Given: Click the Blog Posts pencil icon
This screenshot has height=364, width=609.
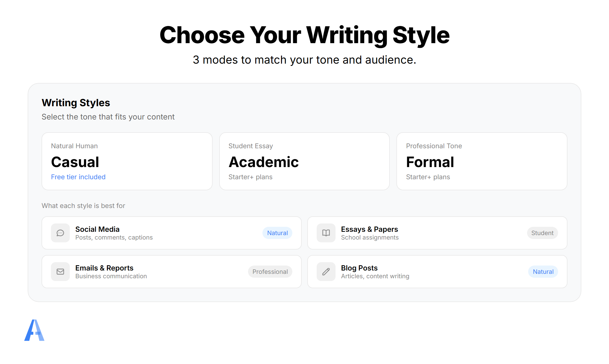Looking at the screenshot, I should click(x=326, y=272).
